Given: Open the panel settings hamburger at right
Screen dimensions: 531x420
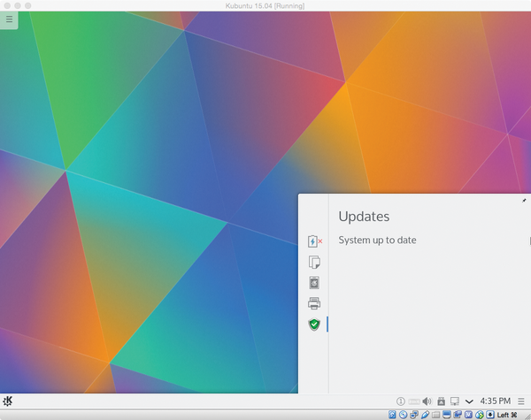Looking at the screenshot, I should [x=521, y=401].
